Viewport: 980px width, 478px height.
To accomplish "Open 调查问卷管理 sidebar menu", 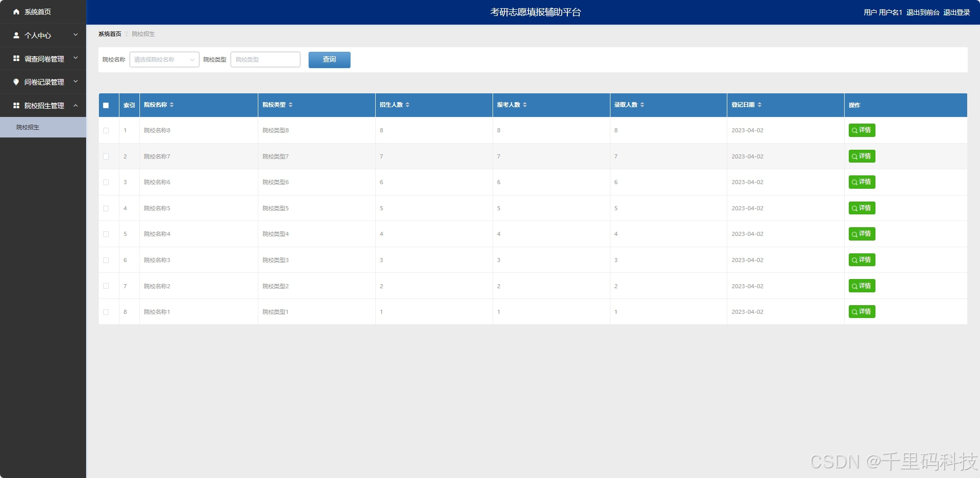I will (43, 58).
